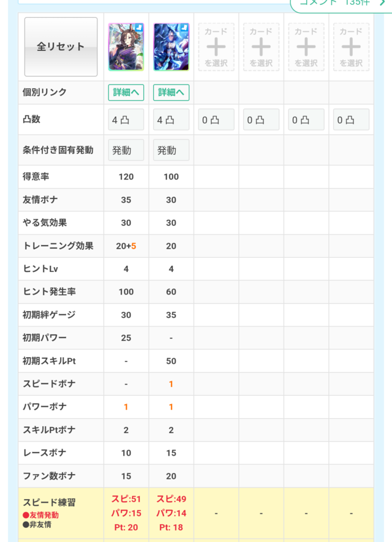Open second card's 4凸 dropdown

coord(171,120)
